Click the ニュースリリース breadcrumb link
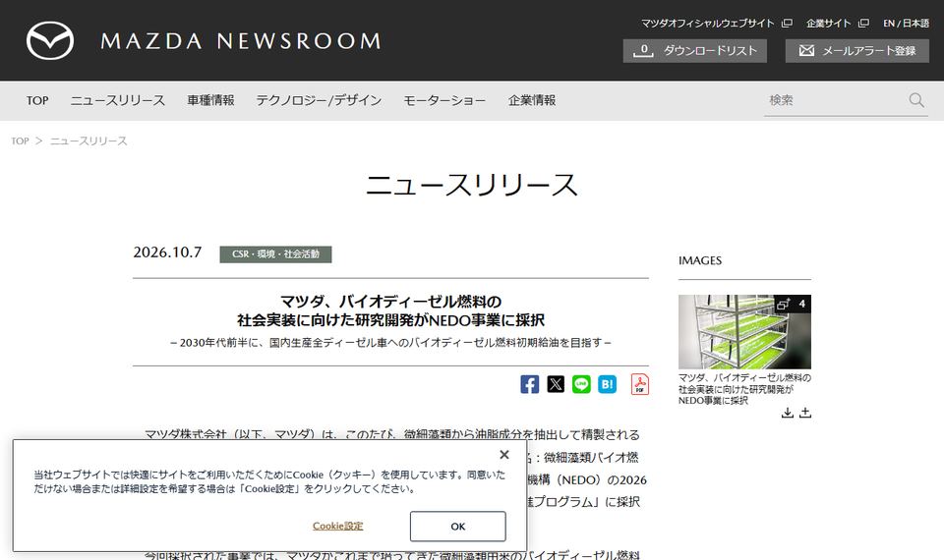Viewport: 944px width, 560px height. click(x=88, y=140)
